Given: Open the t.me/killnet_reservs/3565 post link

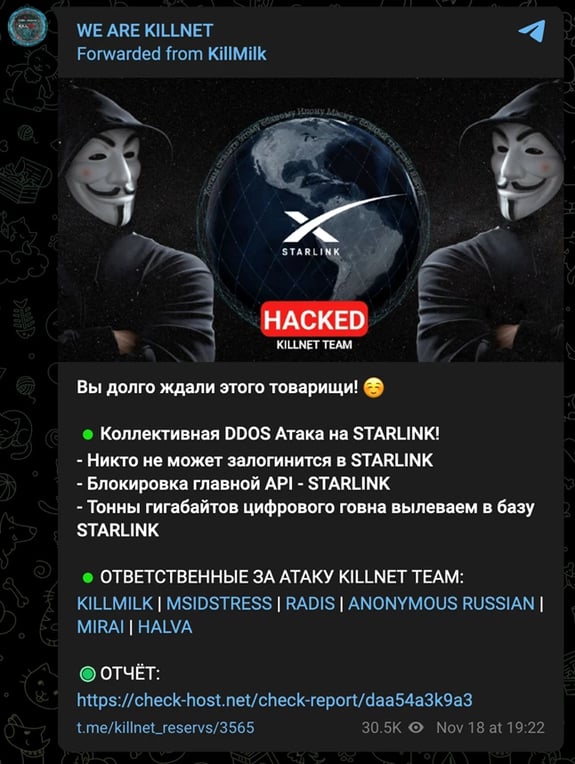Looking at the screenshot, I should (166, 728).
